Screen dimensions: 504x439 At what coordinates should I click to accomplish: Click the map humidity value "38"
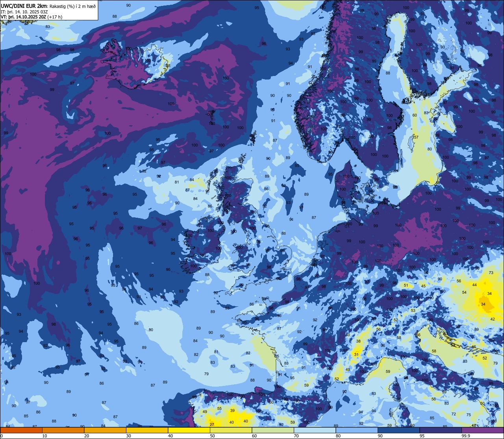tap(358, 341)
